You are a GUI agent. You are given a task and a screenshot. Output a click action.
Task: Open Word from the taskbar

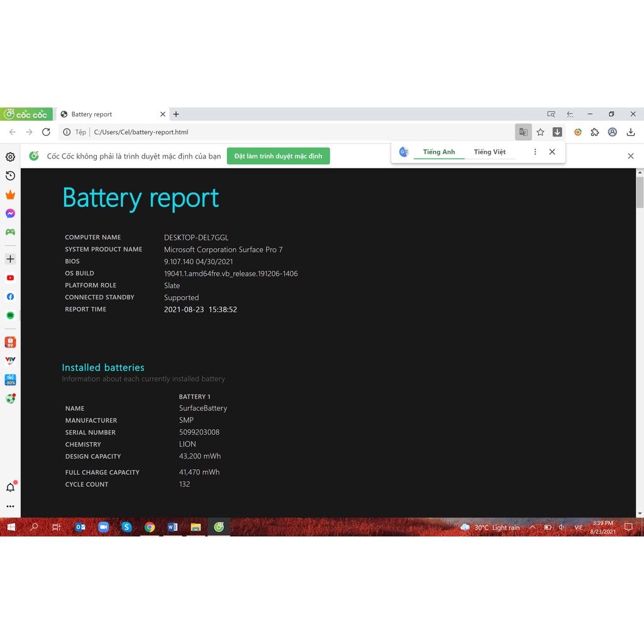tap(172, 527)
